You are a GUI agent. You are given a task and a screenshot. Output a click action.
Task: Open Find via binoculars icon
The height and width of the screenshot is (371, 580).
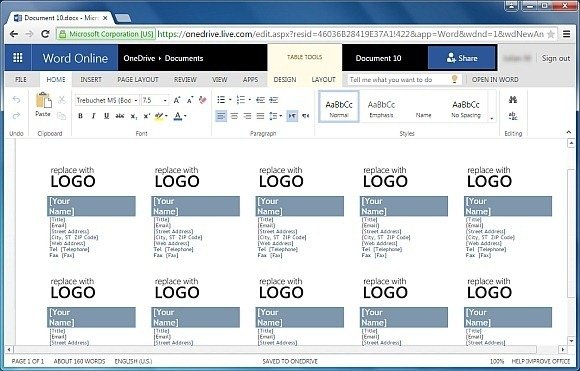[513, 100]
